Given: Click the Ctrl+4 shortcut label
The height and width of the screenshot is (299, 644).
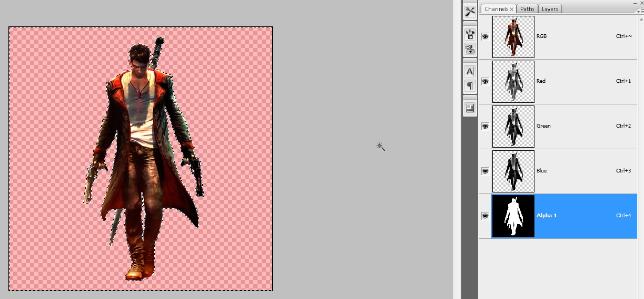Looking at the screenshot, I should [623, 216].
